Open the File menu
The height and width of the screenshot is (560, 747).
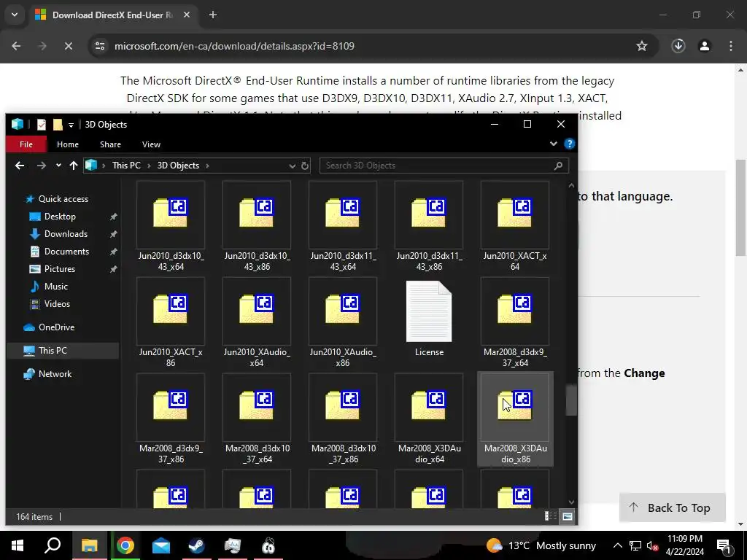tap(26, 144)
